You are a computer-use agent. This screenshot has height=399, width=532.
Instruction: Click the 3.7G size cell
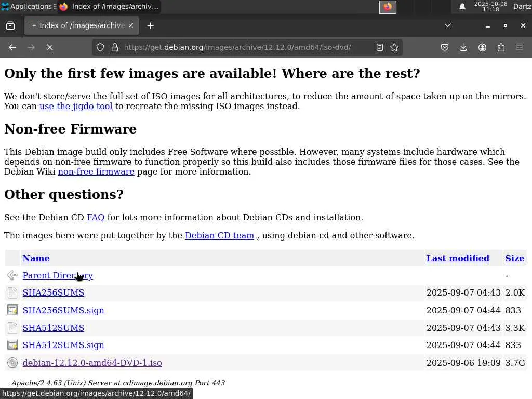515,363
